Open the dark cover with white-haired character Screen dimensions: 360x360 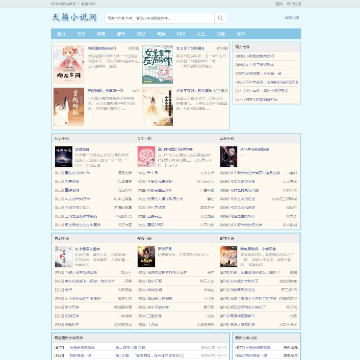(x=229, y=156)
